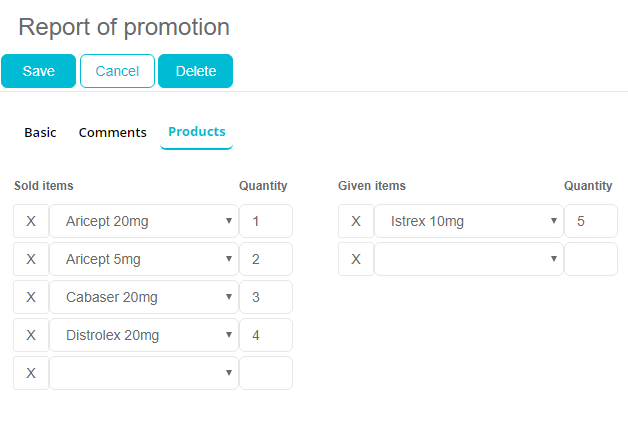Remove the Distrolex 20mg row via X
The height and width of the screenshot is (425, 628).
31,335
